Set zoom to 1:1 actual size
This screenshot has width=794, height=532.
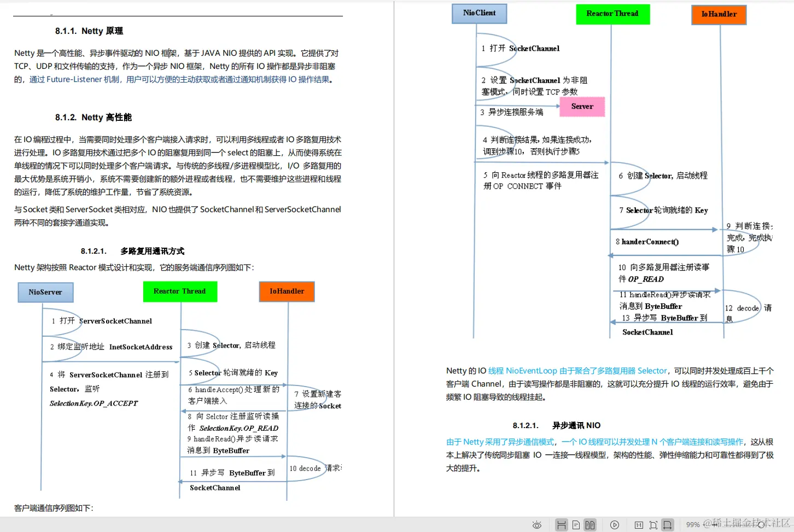click(639, 524)
